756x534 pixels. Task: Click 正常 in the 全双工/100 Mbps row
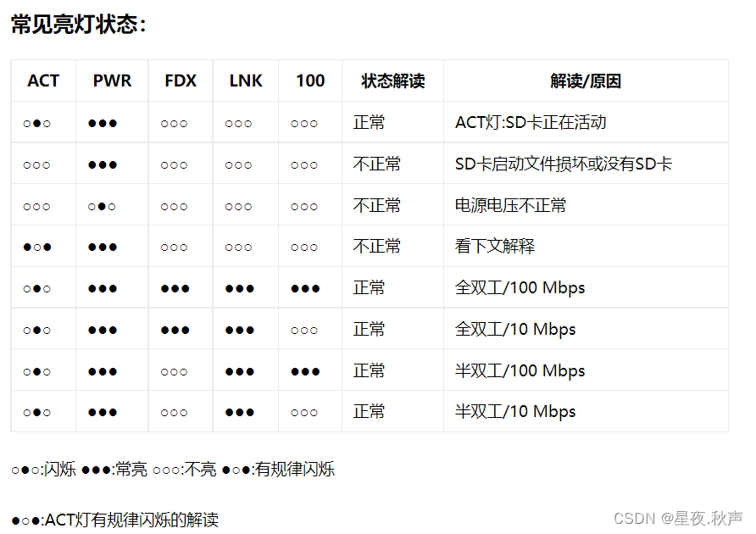click(369, 288)
